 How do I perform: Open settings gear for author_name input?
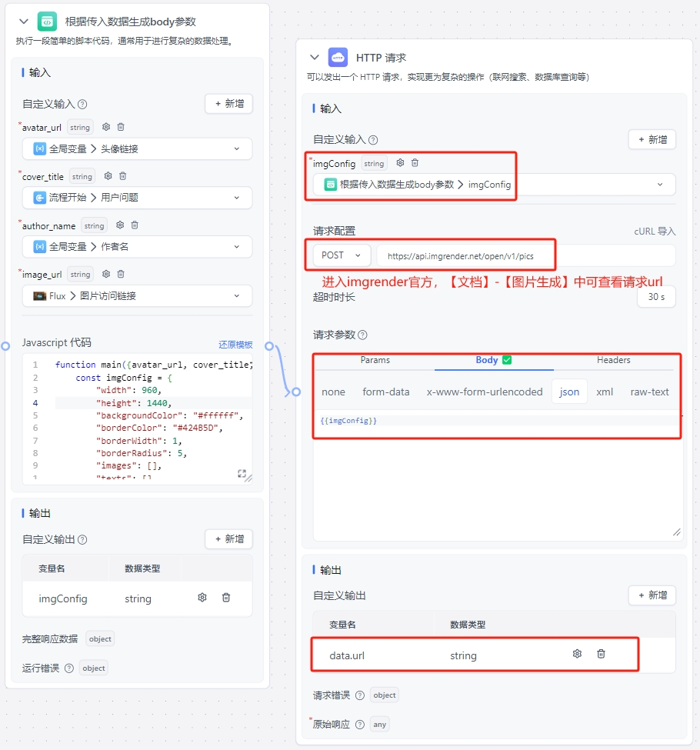(120, 225)
